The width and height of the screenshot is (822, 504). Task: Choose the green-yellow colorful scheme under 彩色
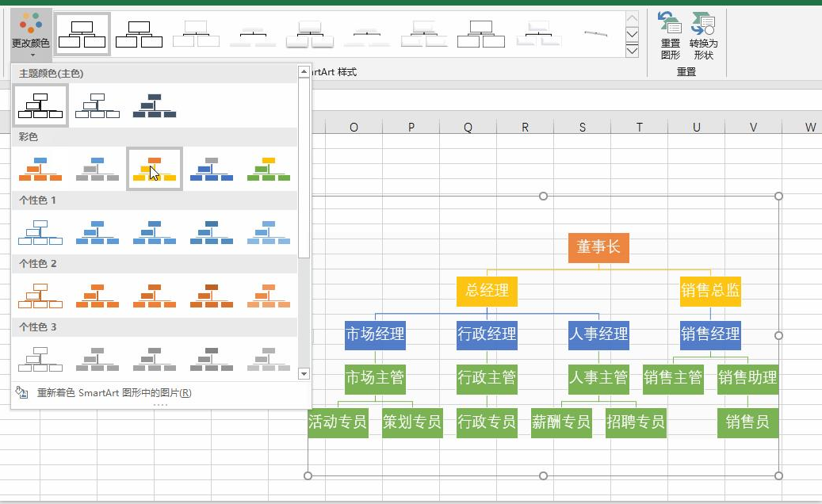(x=269, y=169)
